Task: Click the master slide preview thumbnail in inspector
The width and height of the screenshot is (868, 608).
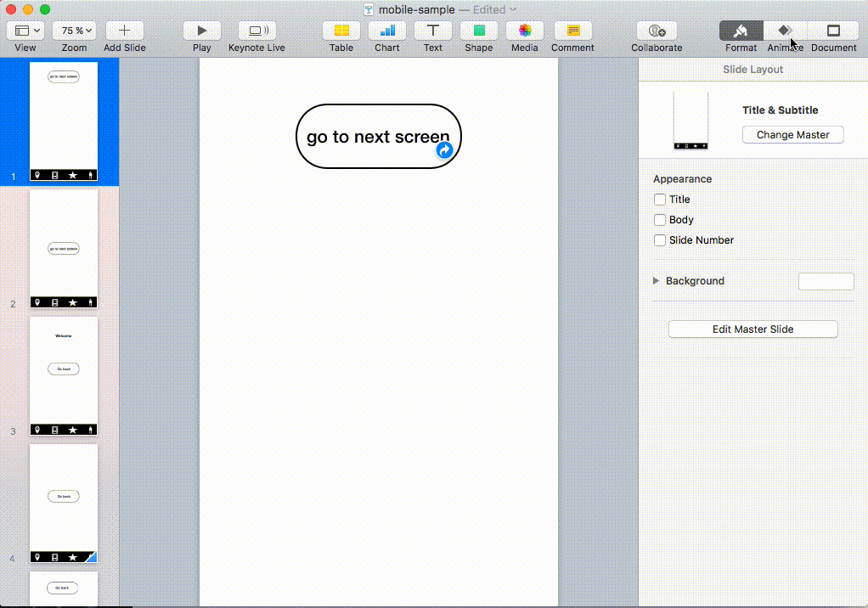Action: coord(690,121)
